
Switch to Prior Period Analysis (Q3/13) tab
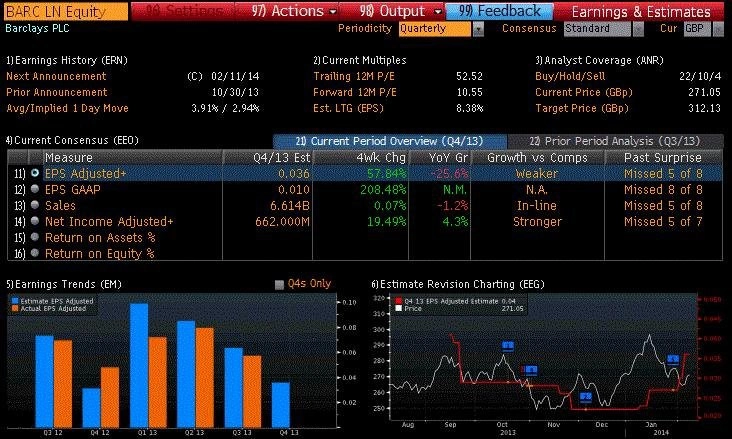614,141
